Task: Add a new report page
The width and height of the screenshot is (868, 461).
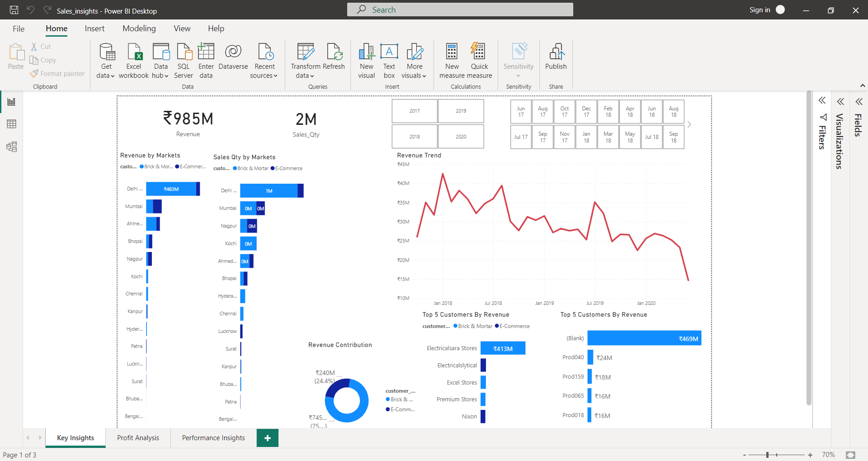Action: [267, 437]
